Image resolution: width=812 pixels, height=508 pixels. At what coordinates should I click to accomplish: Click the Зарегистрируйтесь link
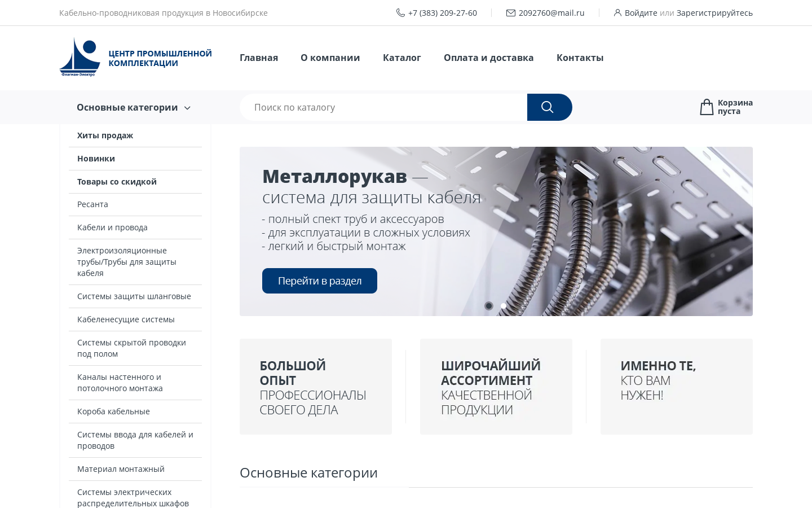point(714,12)
